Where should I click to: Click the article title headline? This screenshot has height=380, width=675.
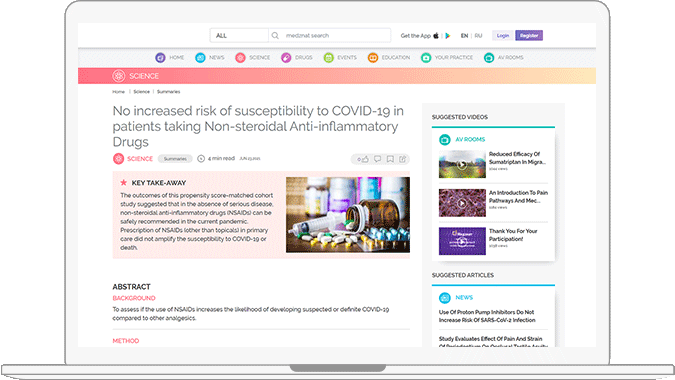point(258,126)
